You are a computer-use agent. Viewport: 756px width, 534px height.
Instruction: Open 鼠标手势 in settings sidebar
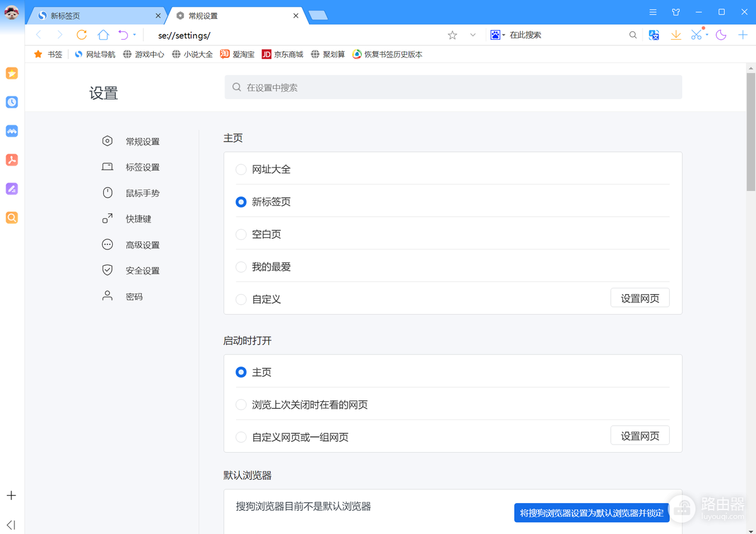pyautogui.click(x=131, y=193)
